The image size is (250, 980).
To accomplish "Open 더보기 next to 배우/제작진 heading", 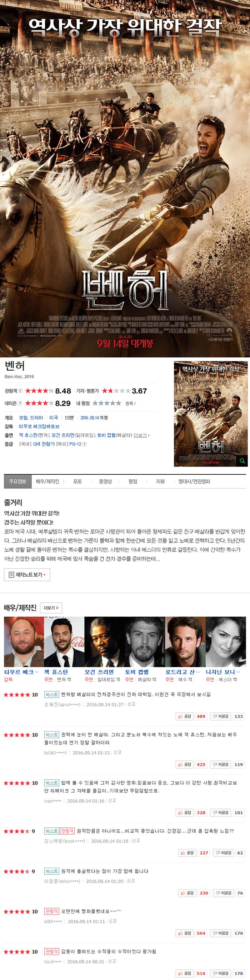I will pyautogui.click(x=51, y=608).
